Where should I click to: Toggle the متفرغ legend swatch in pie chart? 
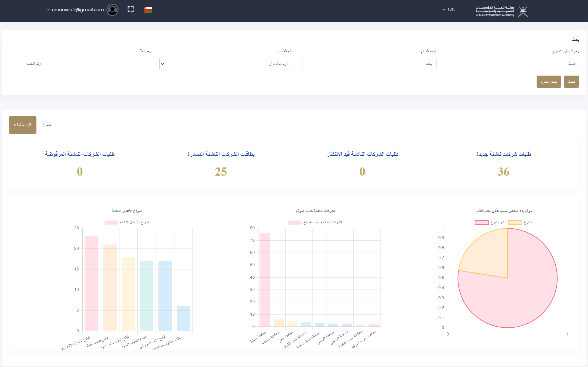(515, 223)
